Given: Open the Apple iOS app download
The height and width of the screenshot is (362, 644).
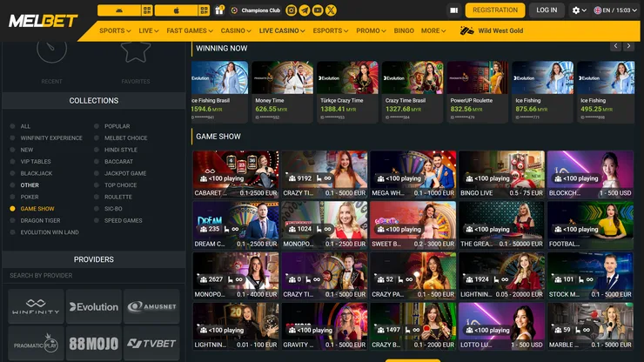Looking at the screenshot, I should coord(176,10).
